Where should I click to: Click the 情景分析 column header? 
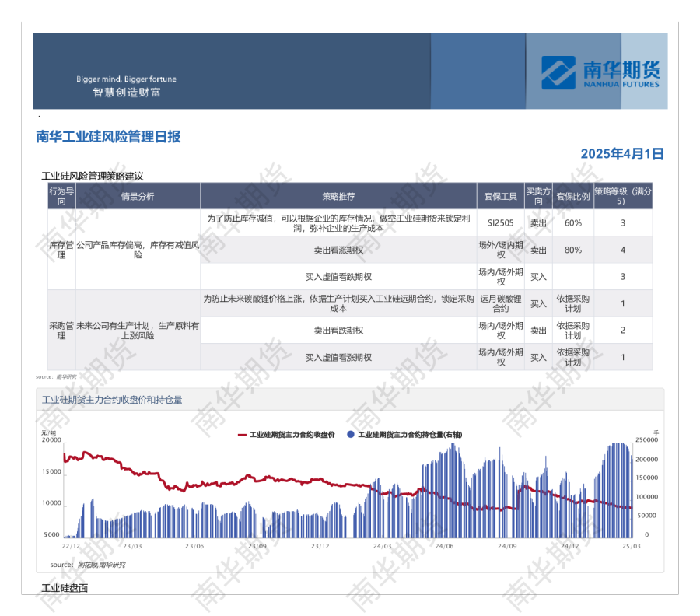138,197
